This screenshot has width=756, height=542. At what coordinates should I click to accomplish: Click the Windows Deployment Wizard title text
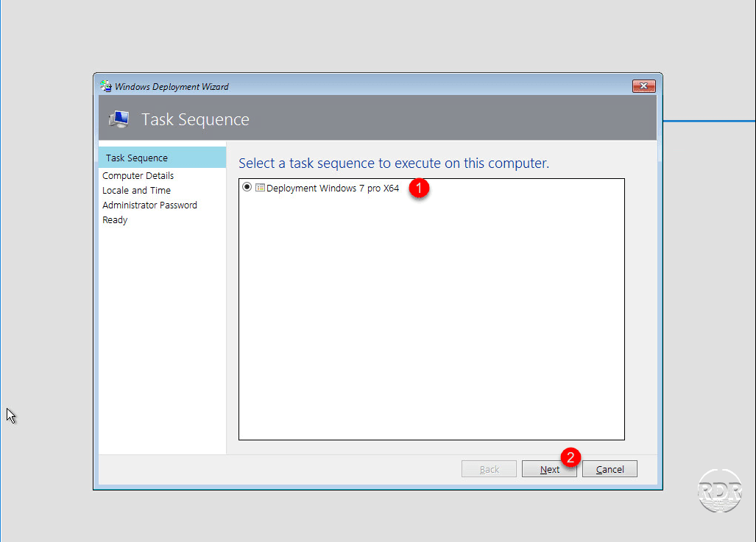coord(172,87)
